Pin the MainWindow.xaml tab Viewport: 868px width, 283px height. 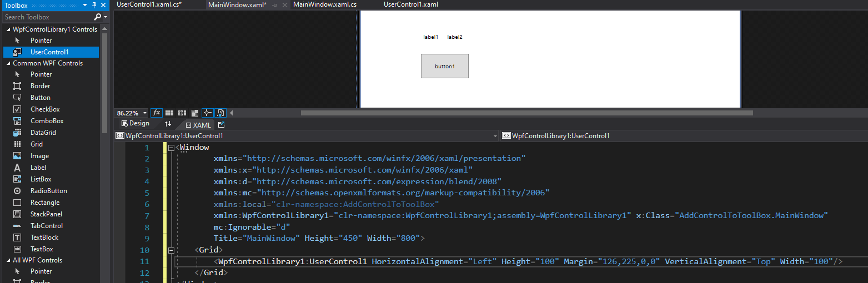274,4
